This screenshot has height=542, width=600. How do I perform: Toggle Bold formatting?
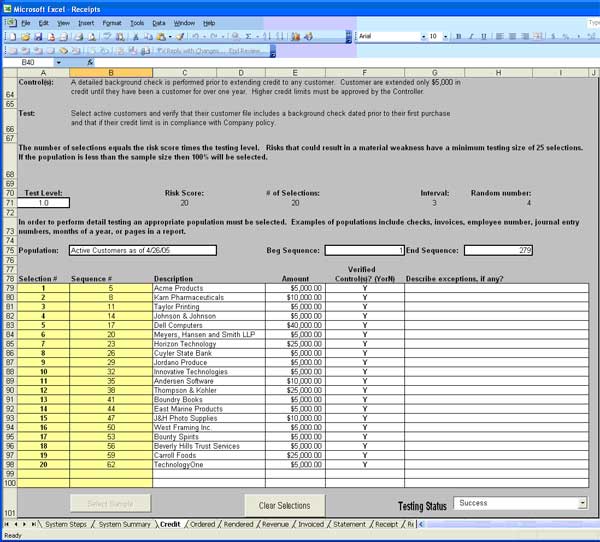click(458, 36)
